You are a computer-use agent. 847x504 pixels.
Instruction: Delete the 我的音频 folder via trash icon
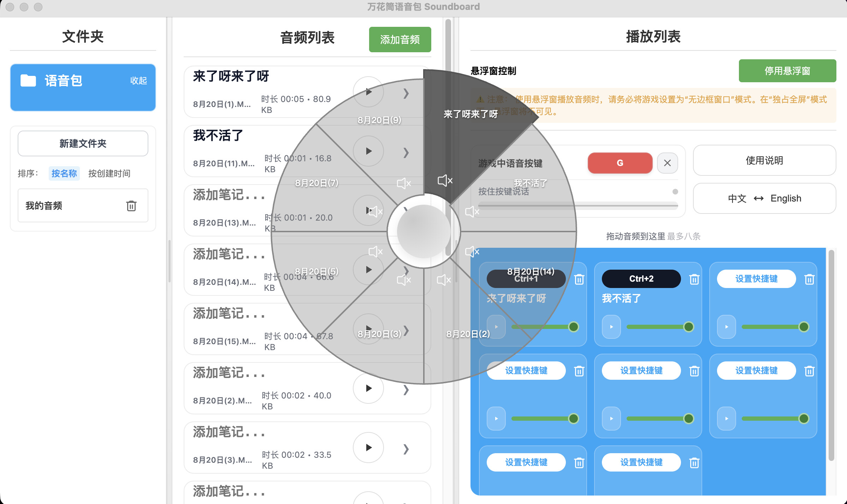(x=131, y=206)
